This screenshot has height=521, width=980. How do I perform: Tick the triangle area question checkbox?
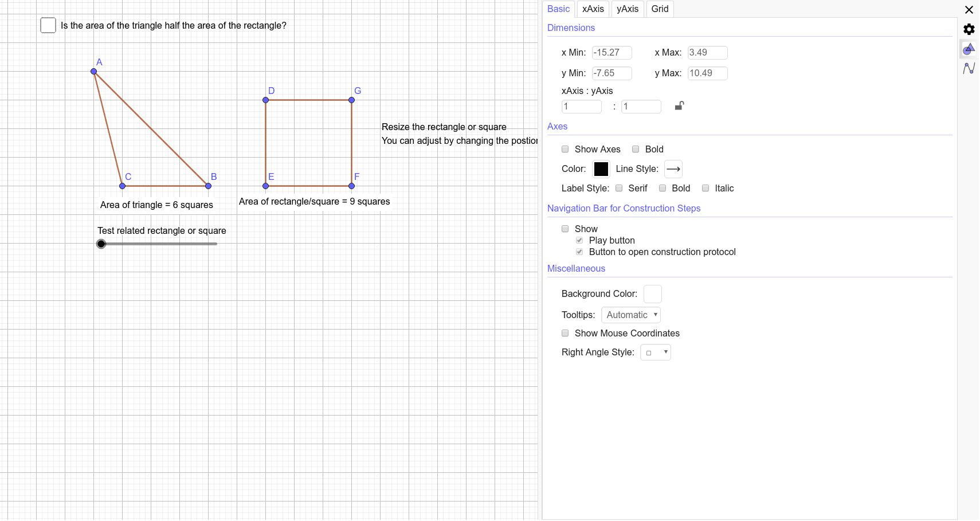point(48,25)
